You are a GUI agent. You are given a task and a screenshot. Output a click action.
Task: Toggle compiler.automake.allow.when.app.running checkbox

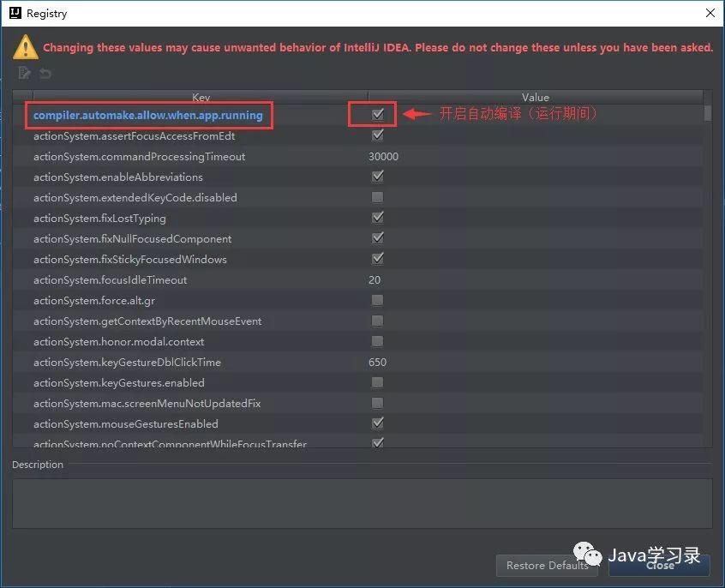point(378,114)
